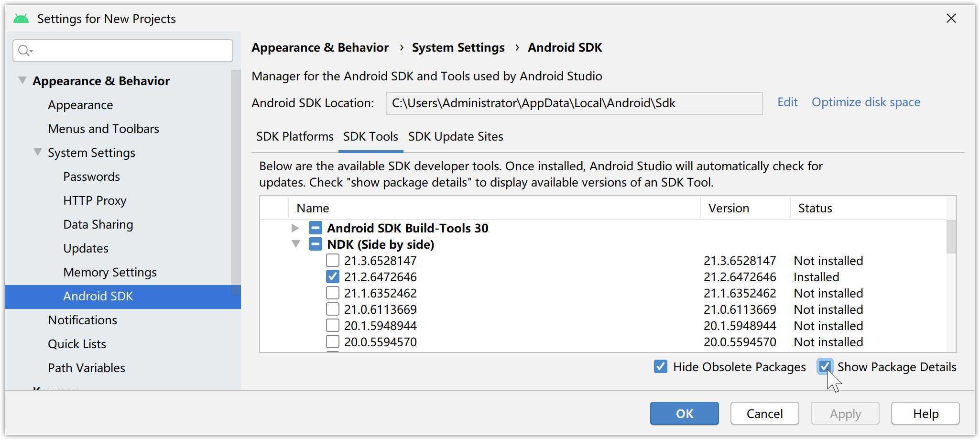The image size is (980, 440).
Task: Click 'Not installed' status for 21.1.6352462
Action: coord(828,293)
